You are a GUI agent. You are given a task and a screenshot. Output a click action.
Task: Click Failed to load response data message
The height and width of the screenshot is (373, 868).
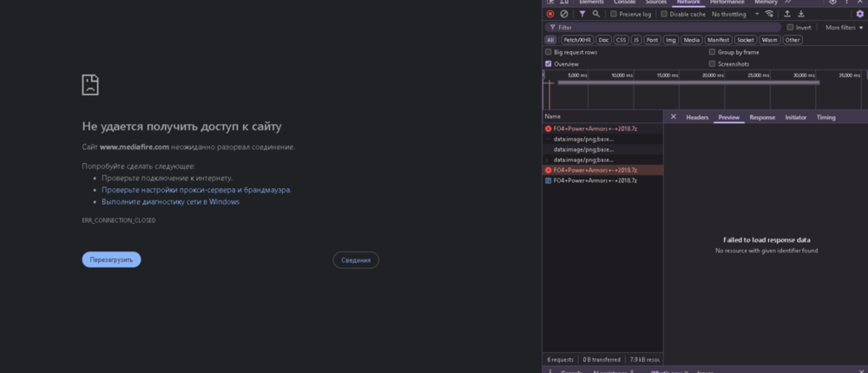click(x=766, y=240)
